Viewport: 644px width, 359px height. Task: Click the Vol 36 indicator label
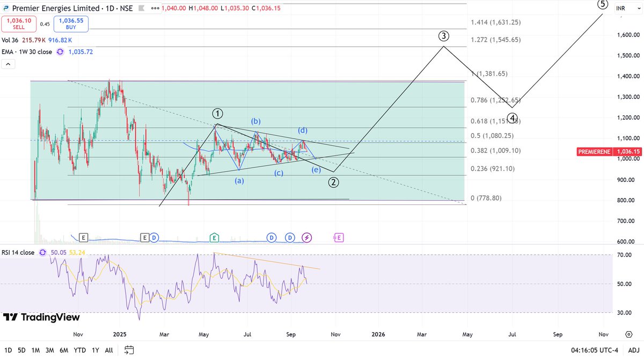(11, 40)
